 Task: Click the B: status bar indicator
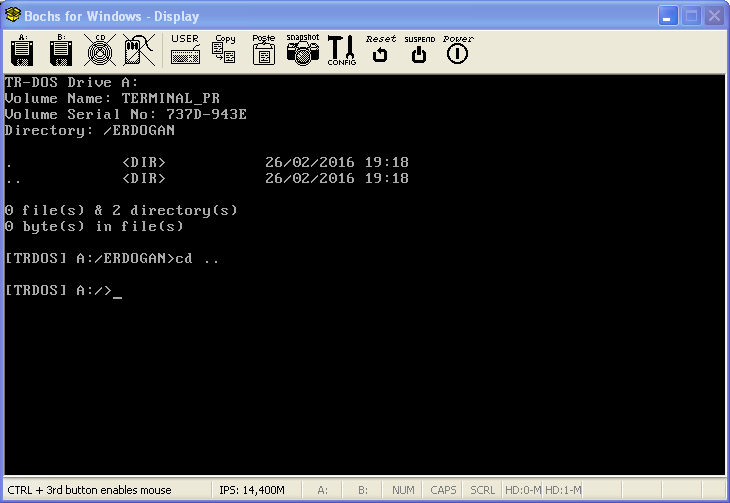(363, 490)
